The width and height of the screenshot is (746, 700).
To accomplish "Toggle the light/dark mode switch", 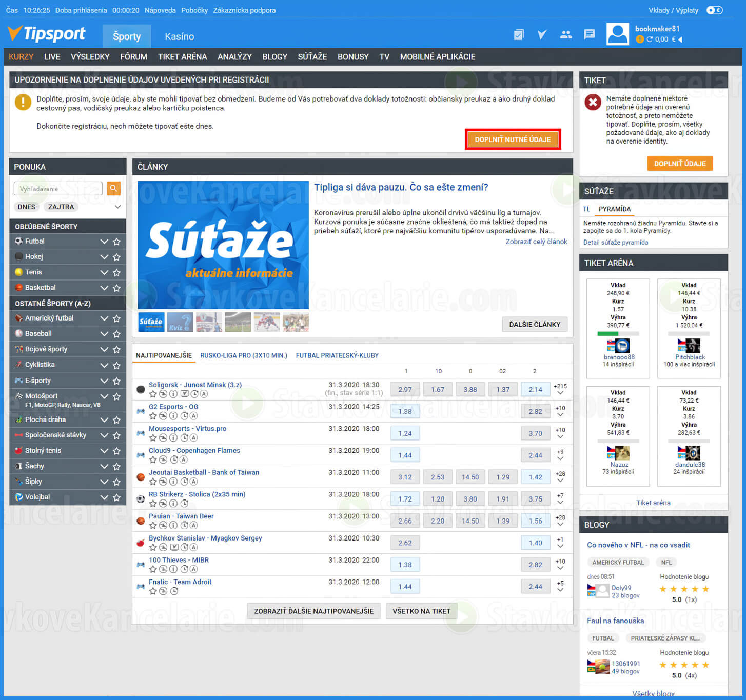I will point(714,10).
